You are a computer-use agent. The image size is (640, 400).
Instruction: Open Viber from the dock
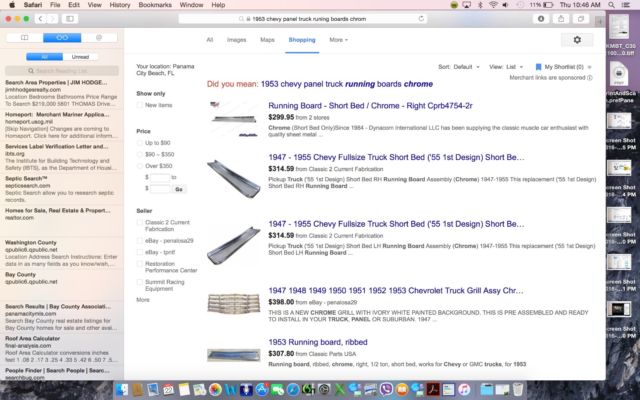coord(386,389)
